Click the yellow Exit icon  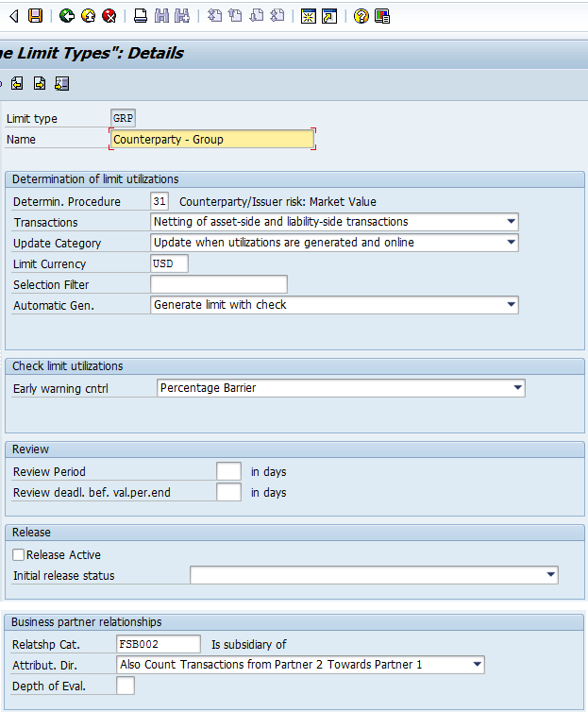pyautogui.click(x=88, y=16)
